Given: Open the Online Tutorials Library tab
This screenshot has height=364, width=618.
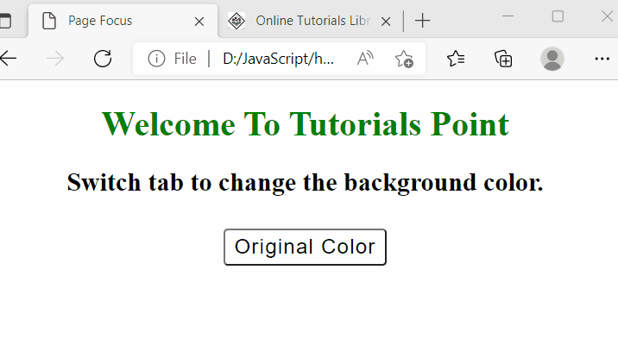Looking at the screenshot, I should (312, 21).
